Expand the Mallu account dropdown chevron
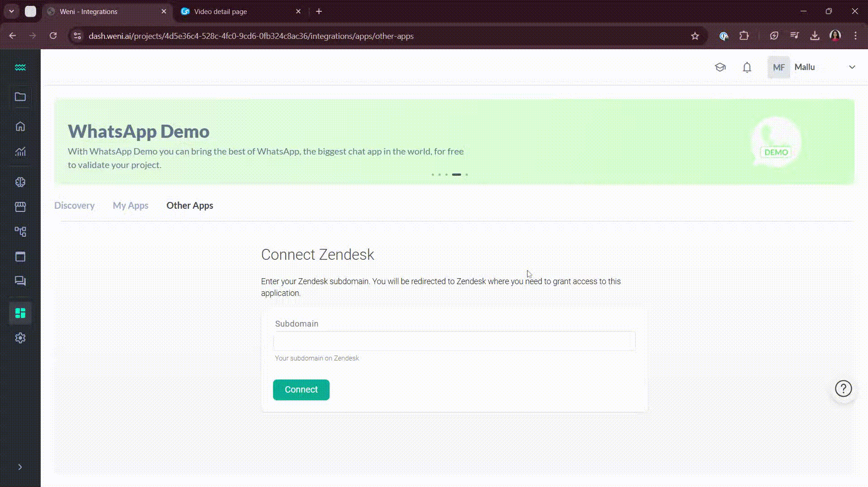 852,67
